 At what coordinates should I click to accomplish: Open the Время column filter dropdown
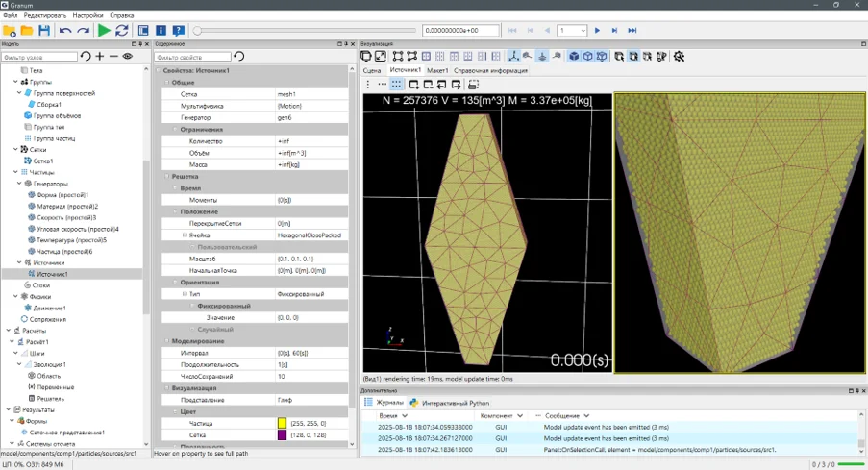405,416
